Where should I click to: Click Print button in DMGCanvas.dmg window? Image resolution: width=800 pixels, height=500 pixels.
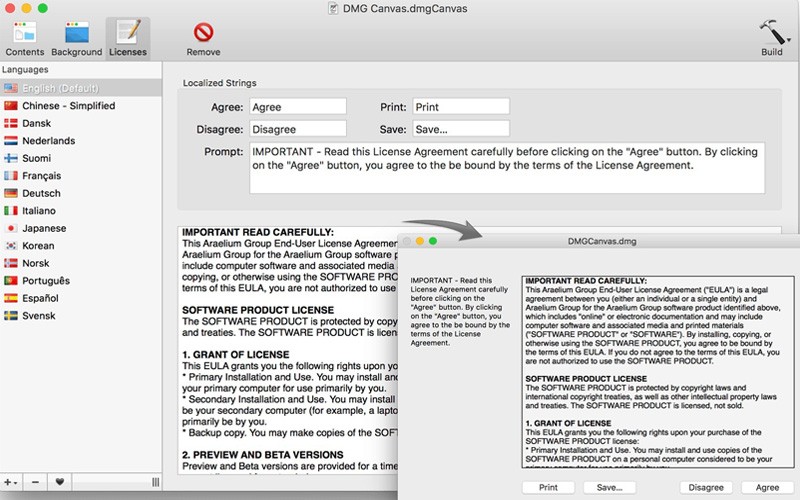click(548, 487)
